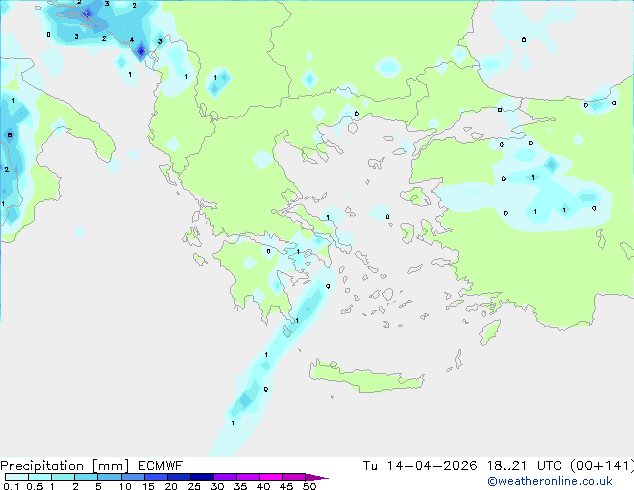This screenshot has width=634, height=490.
Task: Click the value '4' label on the map
Action: coord(132,40)
